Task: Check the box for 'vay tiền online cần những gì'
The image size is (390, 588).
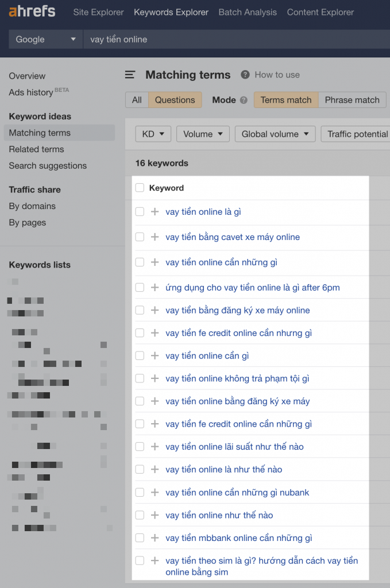Action: pyautogui.click(x=140, y=262)
